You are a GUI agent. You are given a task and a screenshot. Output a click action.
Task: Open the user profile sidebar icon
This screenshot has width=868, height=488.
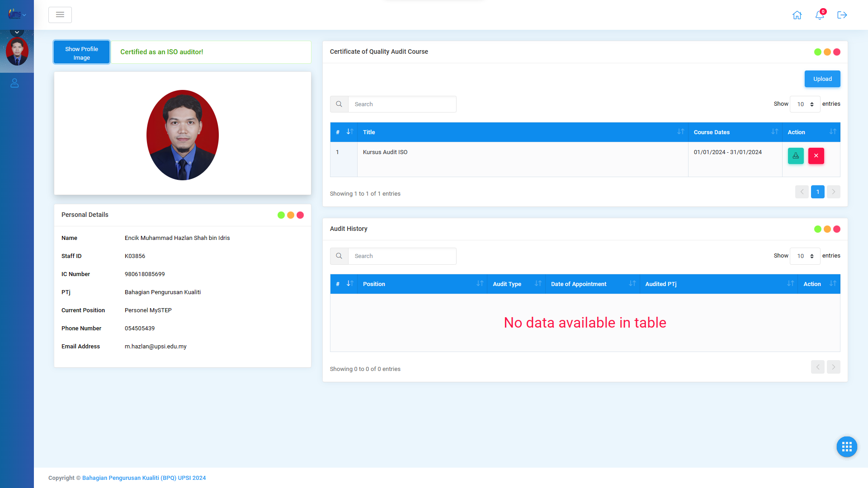(14, 83)
